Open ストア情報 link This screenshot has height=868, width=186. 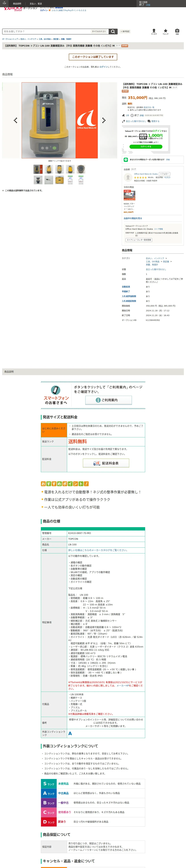click(158, 229)
